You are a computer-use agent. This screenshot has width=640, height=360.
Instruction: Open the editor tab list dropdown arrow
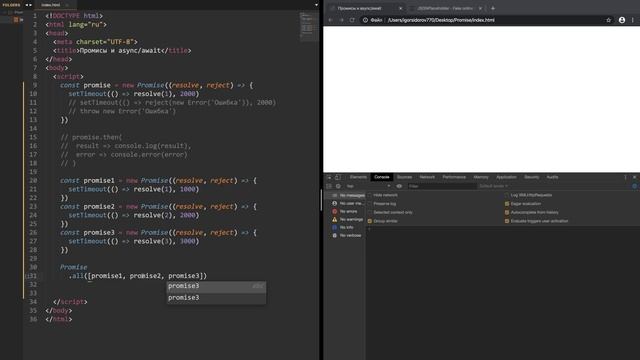[x=316, y=5]
